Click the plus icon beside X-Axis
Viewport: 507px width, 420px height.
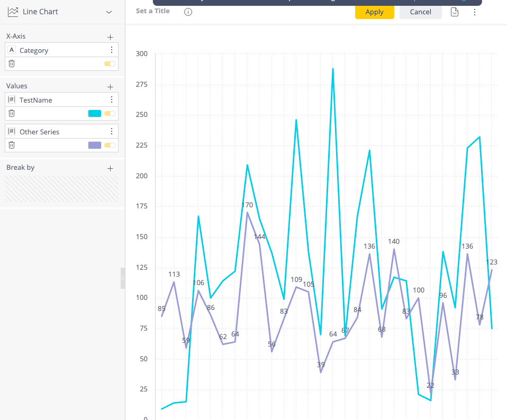(x=110, y=37)
